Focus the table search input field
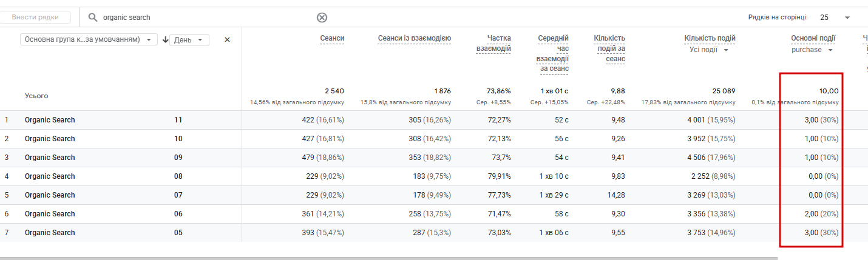This screenshot has width=868, height=260. (x=206, y=18)
